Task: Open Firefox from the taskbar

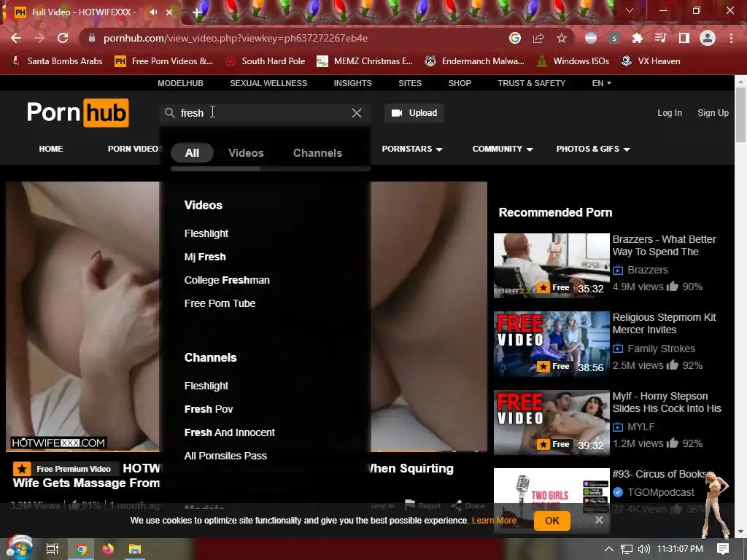Action: (x=108, y=549)
